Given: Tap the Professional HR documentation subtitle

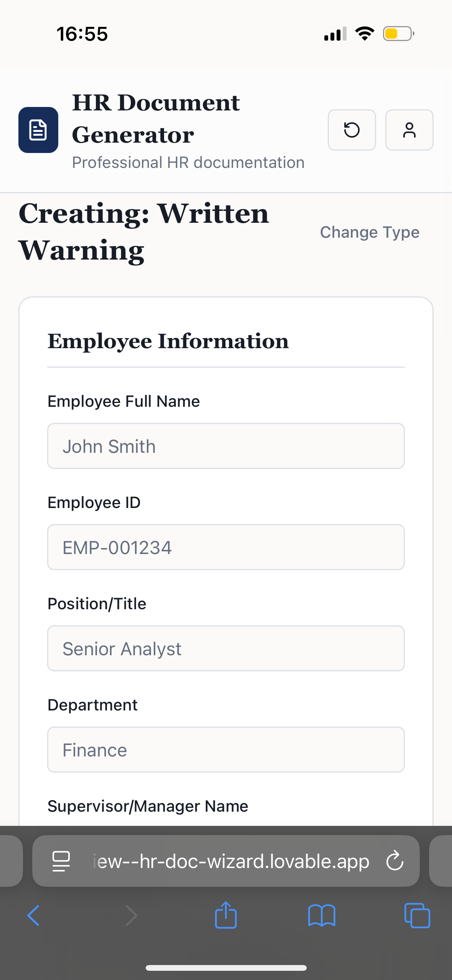Looking at the screenshot, I should (188, 162).
